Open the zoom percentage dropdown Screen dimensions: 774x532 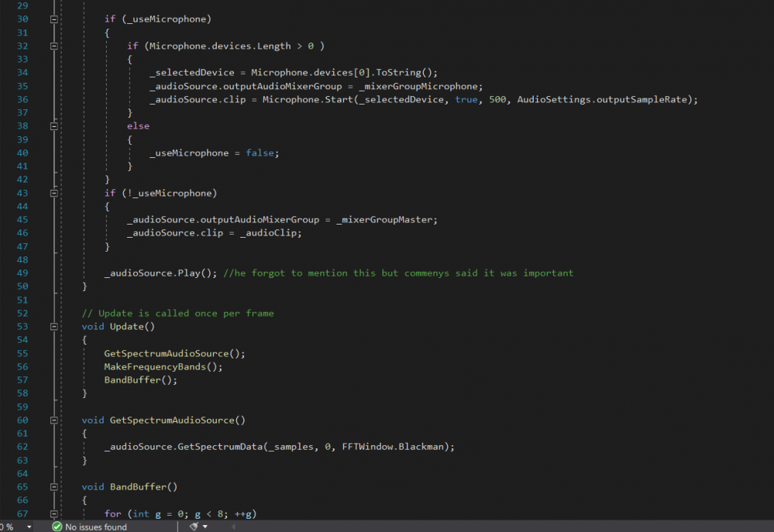pos(29,527)
